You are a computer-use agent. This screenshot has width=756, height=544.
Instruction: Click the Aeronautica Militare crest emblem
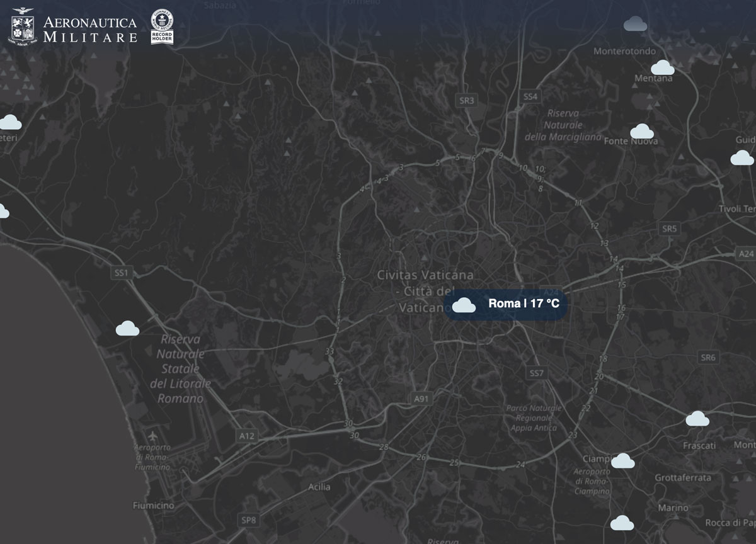point(23,26)
